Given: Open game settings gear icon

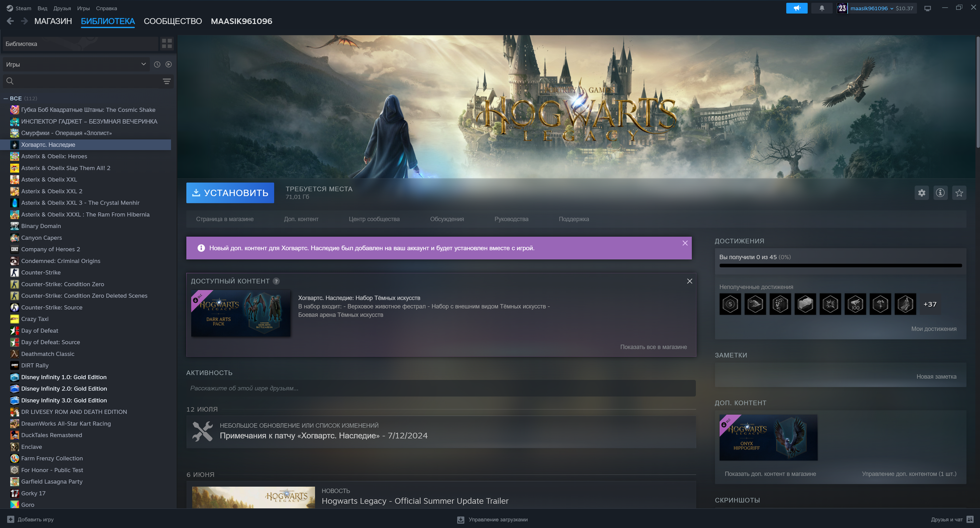Looking at the screenshot, I should (x=922, y=193).
